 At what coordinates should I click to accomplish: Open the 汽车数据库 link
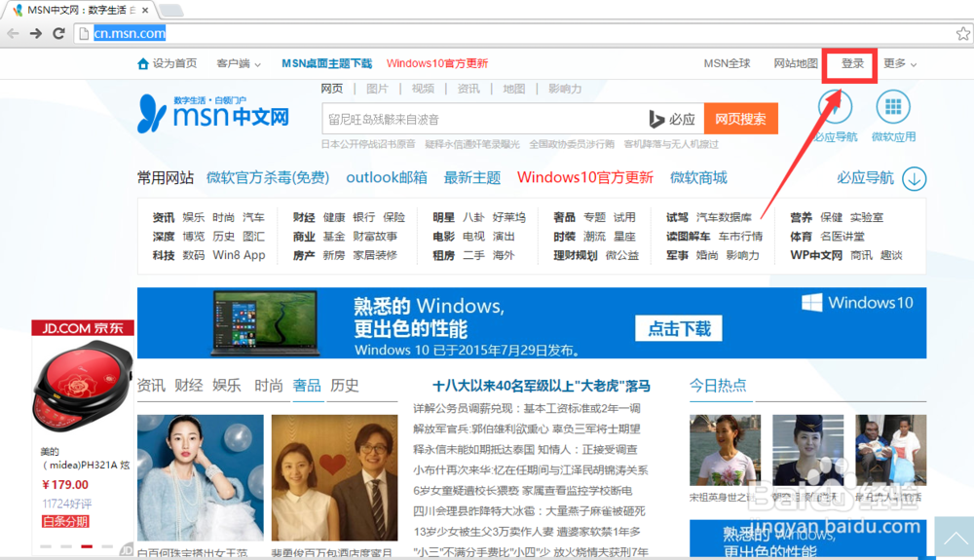(x=724, y=217)
